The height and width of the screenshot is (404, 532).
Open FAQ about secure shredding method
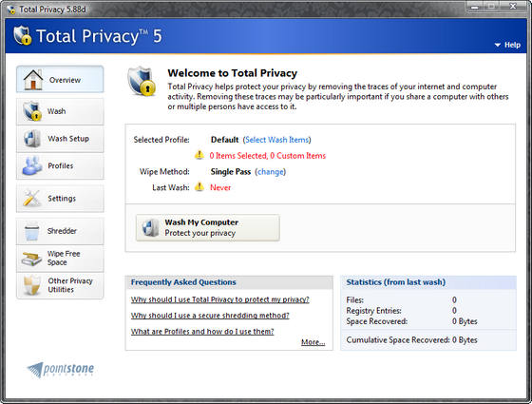[x=210, y=316]
